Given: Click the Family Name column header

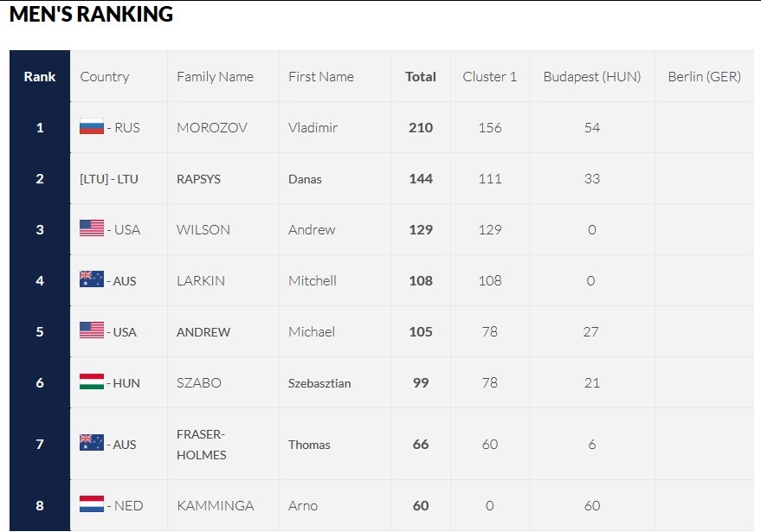Looking at the screenshot, I should point(215,77).
